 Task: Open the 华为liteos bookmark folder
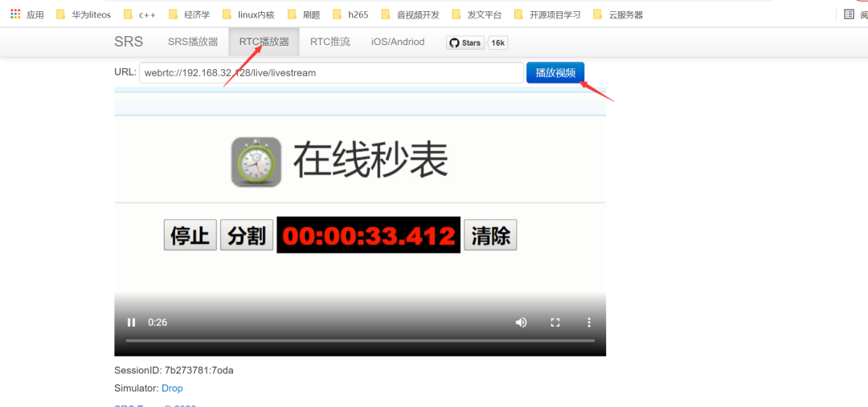point(84,15)
